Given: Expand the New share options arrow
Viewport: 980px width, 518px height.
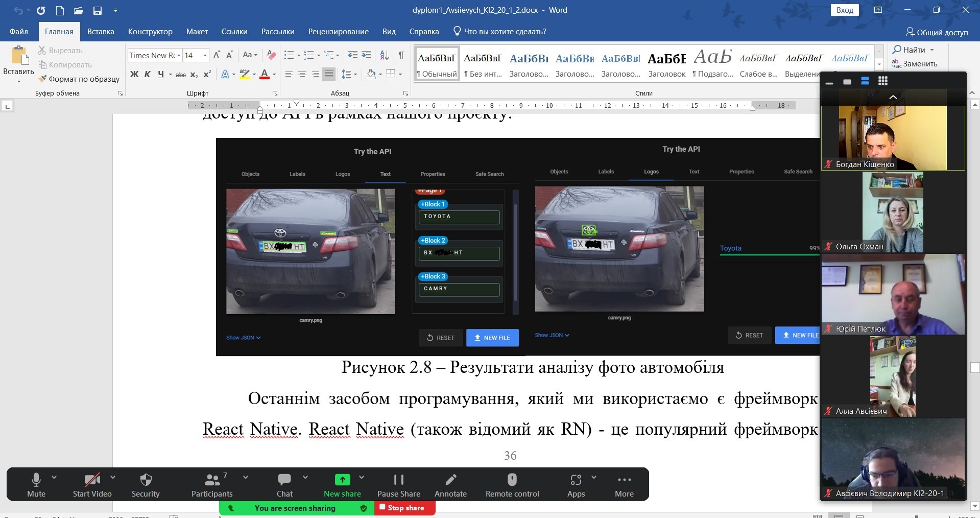Looking at the screenshot, I should 362,478.
